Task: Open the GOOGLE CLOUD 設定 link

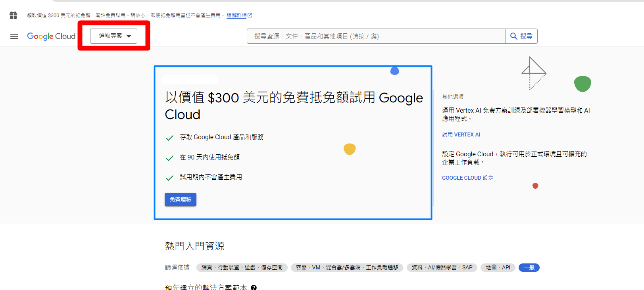Action: tap(468, 178)
